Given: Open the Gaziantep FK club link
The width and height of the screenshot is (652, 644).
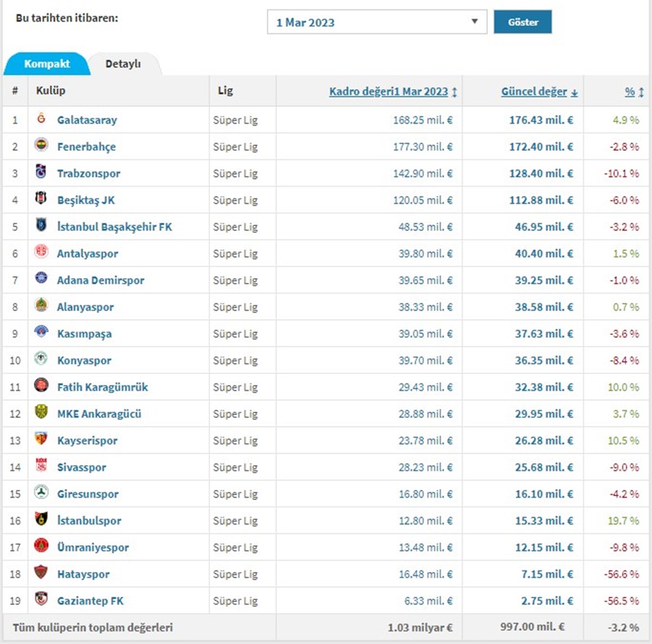Looking at the screenshot, I should coord(90,601).
